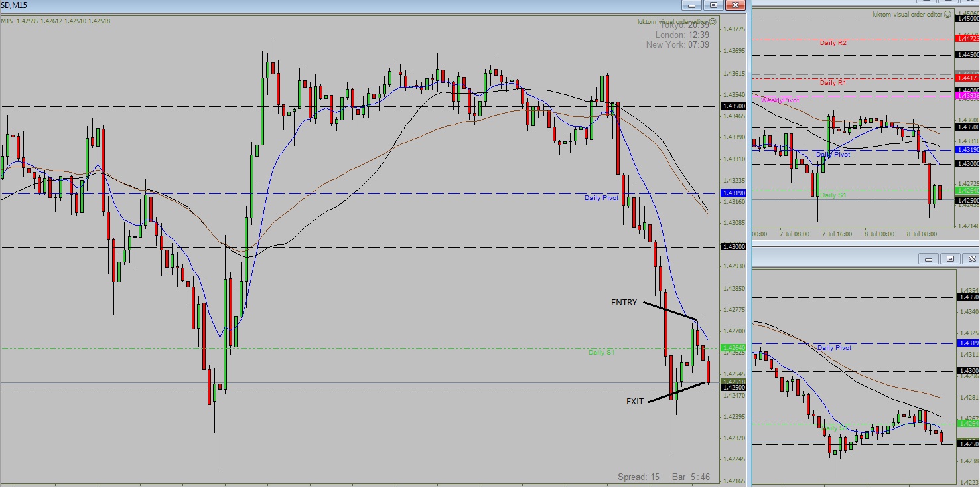980x488 pixels.
Task: Minimize the bottom-right chart window
Action: [x=928, y=258]
